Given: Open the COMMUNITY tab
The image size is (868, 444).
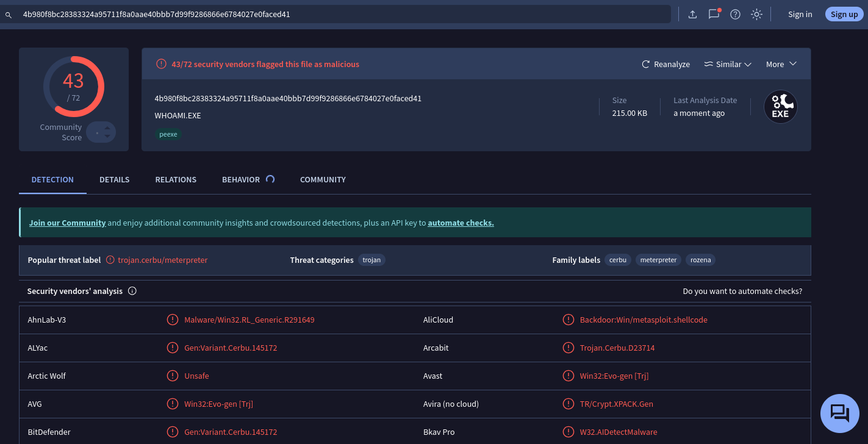Looking at the screenshot, I should click(323, 179).
